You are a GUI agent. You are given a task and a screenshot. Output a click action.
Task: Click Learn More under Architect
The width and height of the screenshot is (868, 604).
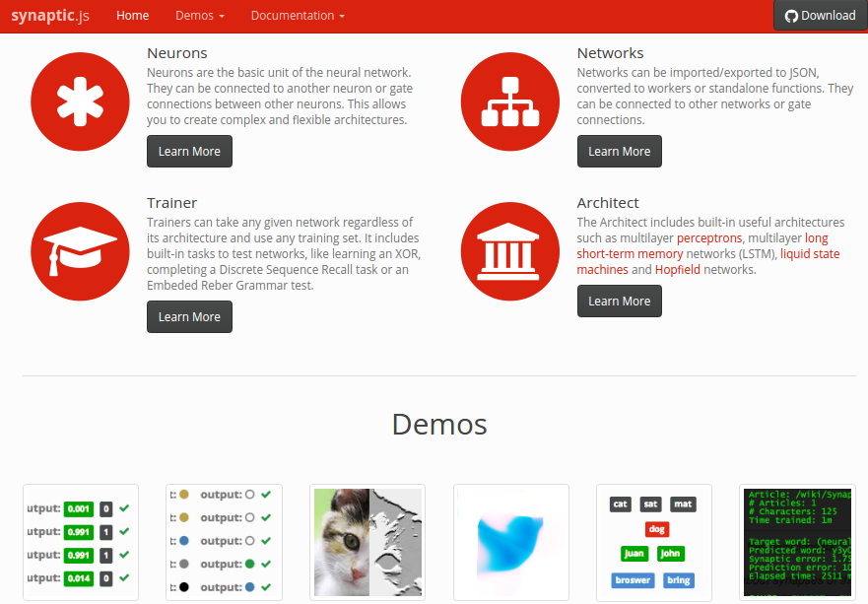point(620,302)
